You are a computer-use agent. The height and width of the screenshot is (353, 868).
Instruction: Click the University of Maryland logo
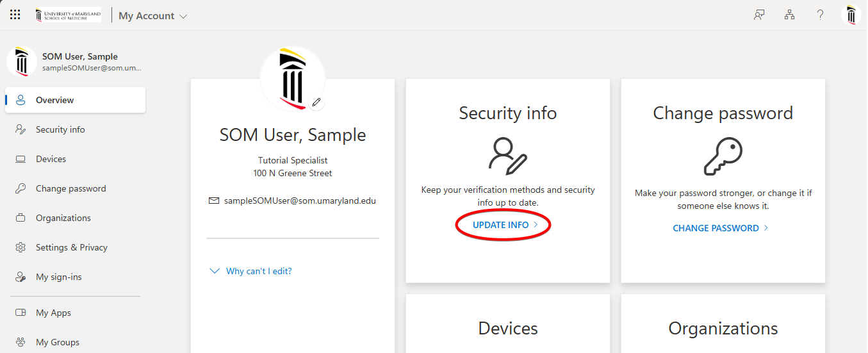point(68,15)
